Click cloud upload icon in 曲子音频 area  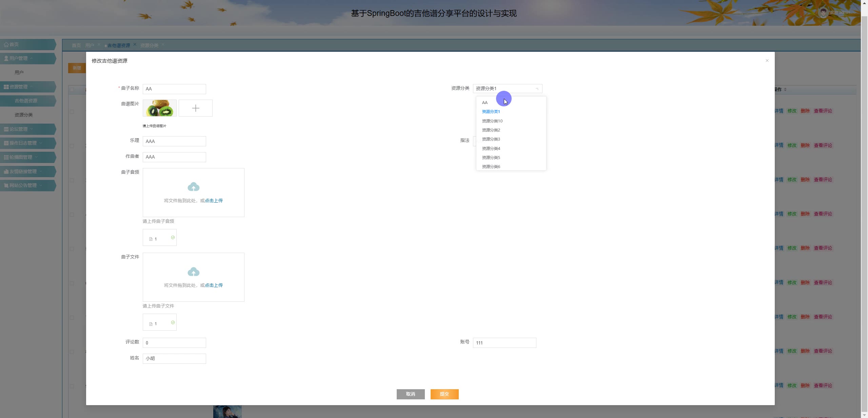point(193,187)
